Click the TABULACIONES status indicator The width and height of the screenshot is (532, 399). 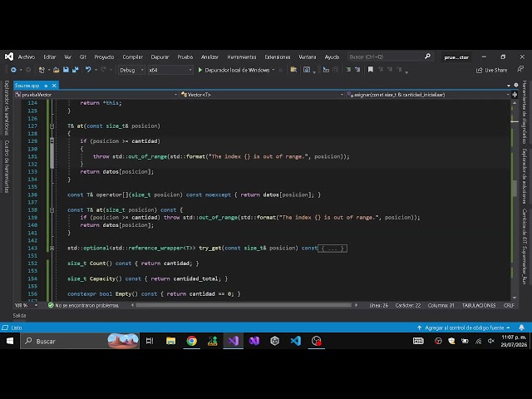pos(479,305)
